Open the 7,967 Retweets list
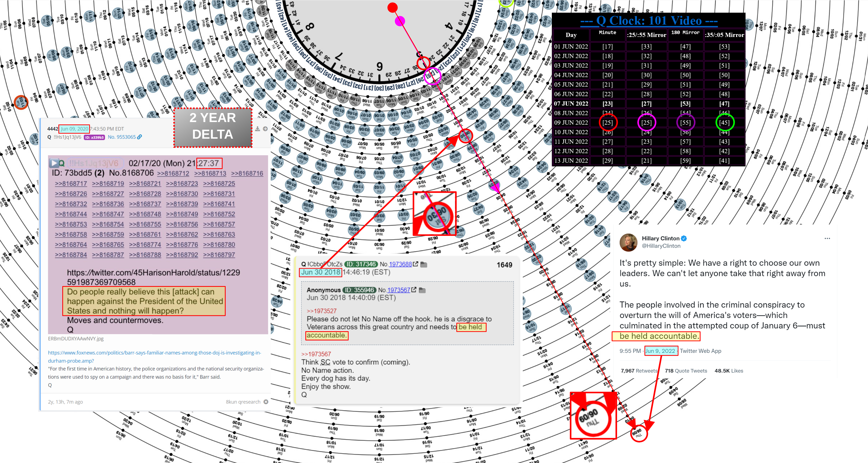 pyautogui.click(x=639, y=371)
